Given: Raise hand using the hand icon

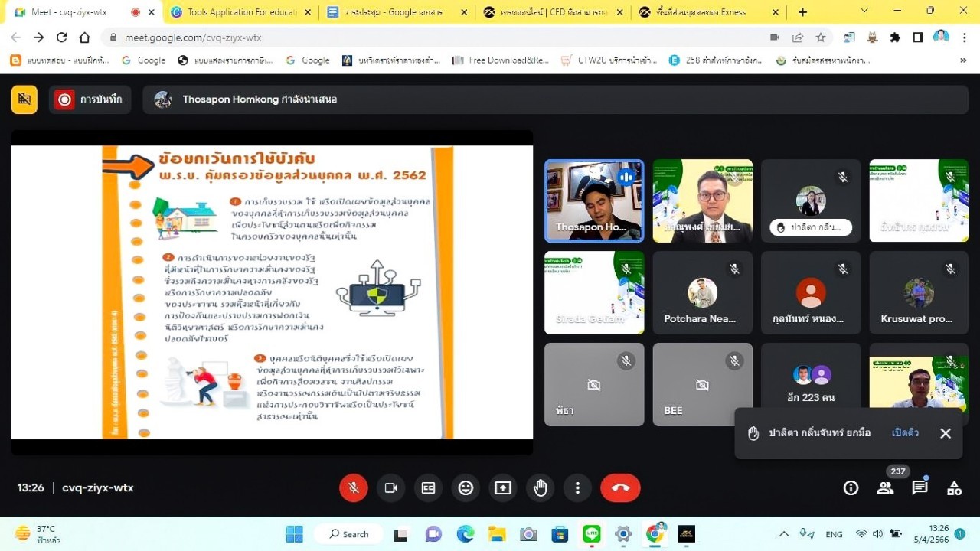Looking at the screenshot, I should [x=541, y=487].
